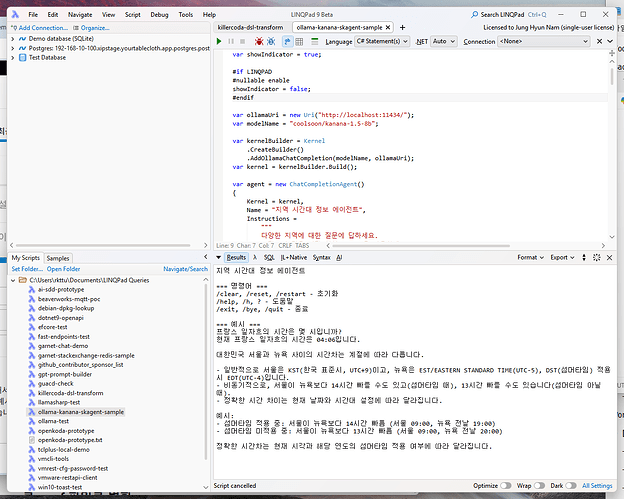Click the up-down results pane arrows icon
Viewport: 624px width, 499px height.
584,257
